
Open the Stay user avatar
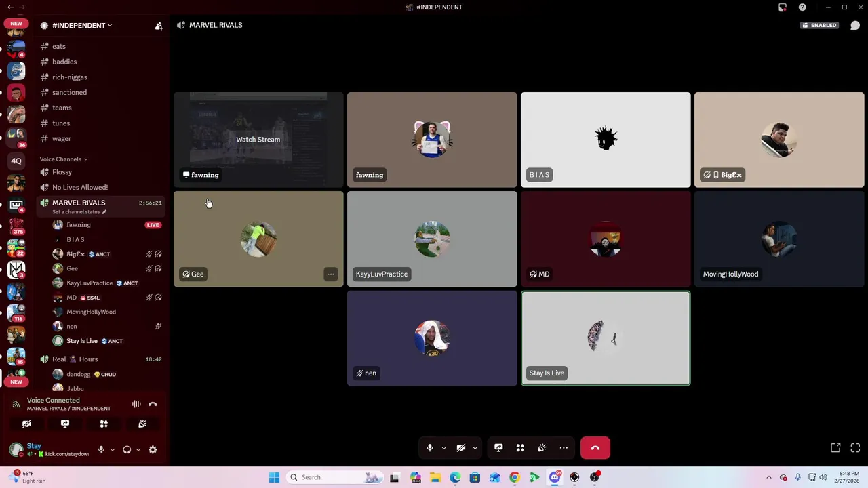point(16,449)
